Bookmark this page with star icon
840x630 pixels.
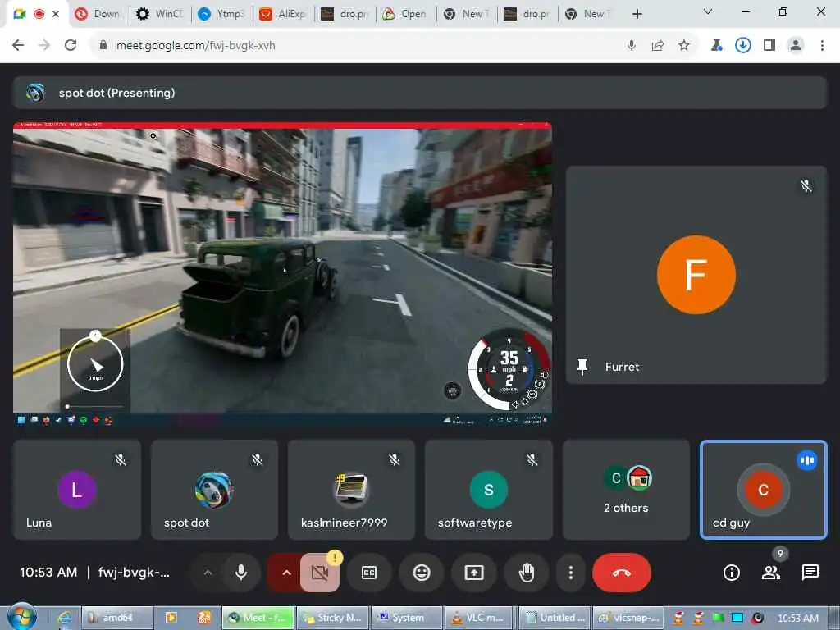point(683,46)
